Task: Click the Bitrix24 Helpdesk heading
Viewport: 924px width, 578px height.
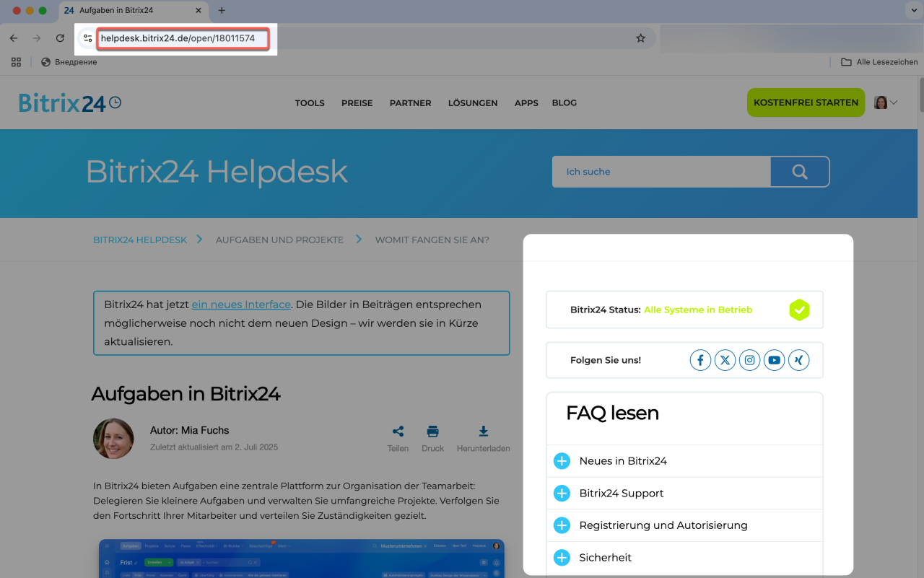Action: 217,172
